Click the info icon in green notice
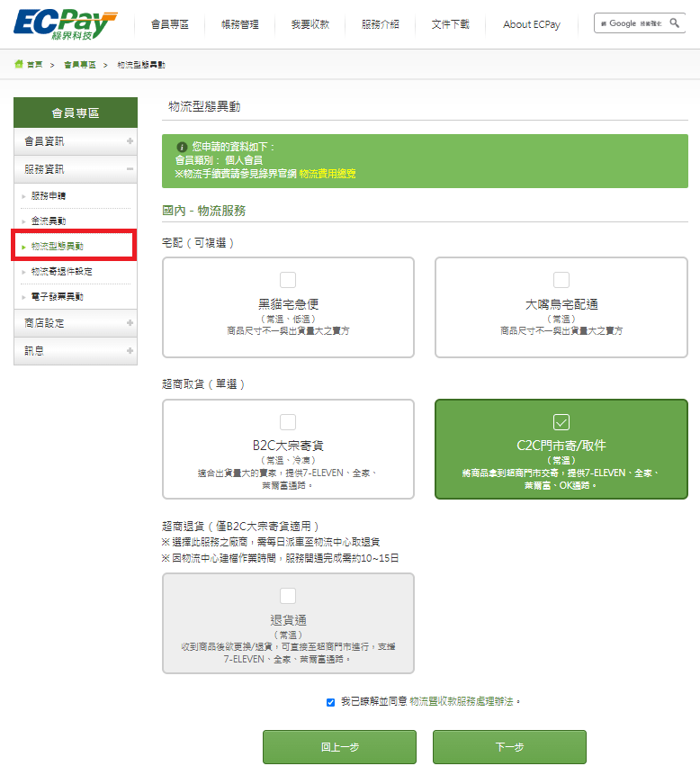The height and width of the screenshot is (775, 700). (x=182, y=147)
